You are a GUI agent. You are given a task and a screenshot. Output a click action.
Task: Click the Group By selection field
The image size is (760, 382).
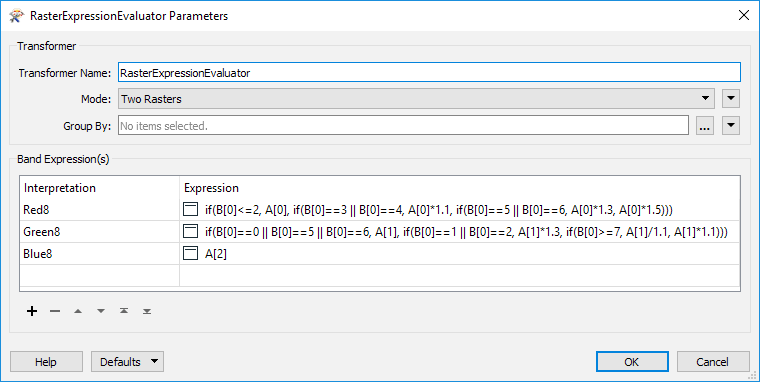pos(403,126)
